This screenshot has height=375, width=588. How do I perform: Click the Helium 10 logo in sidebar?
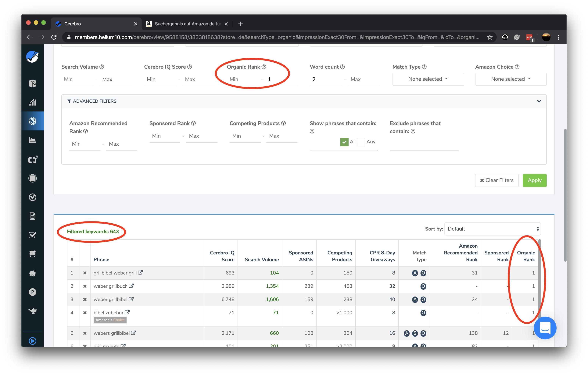(32, 57)
